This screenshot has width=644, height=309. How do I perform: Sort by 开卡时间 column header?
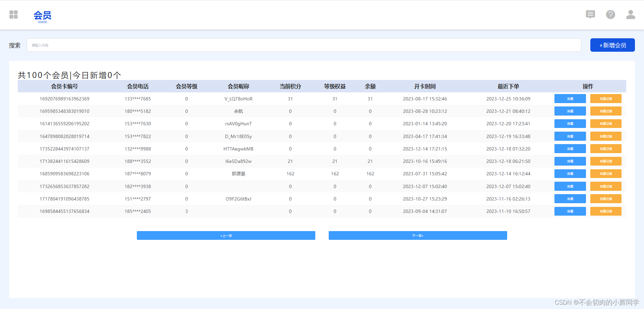tap(424, 86)
